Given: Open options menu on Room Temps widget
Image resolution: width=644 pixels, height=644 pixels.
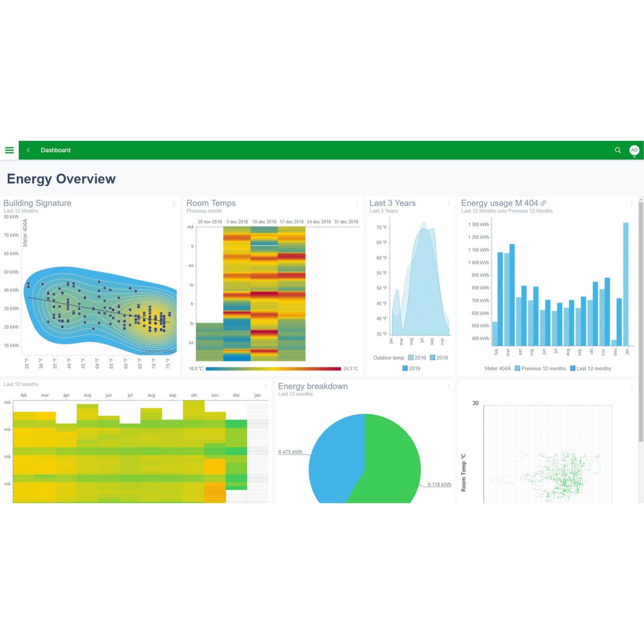Looking at the screenshot, I should pyautogui.click(x=357, y=204).
